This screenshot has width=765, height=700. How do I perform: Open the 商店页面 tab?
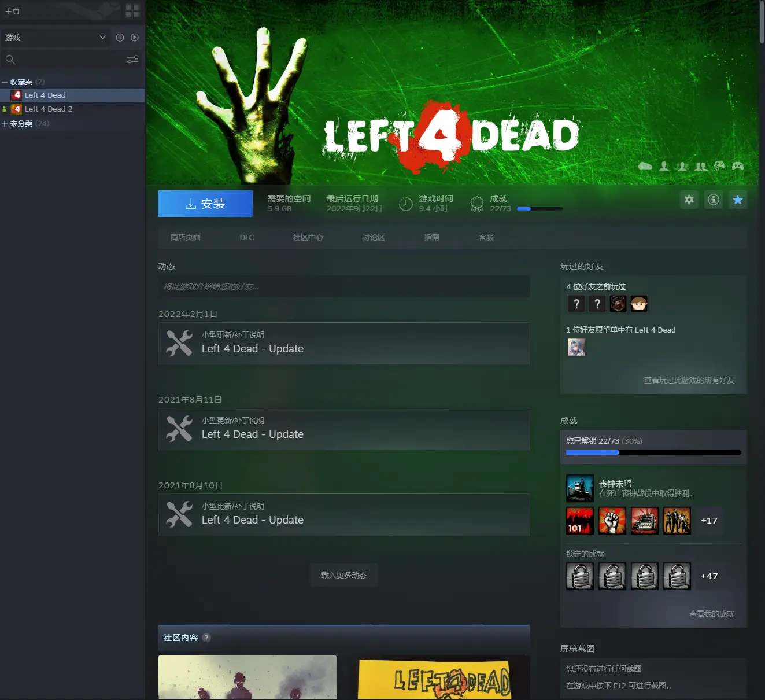pos(185,237)
